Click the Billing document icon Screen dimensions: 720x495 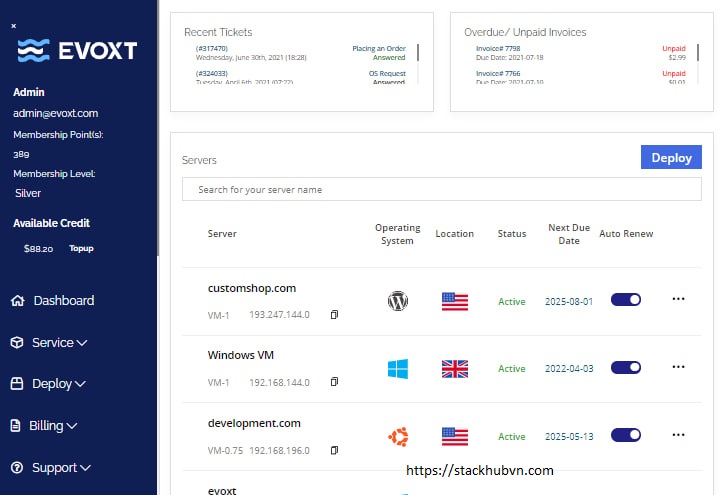click(16, 426)
